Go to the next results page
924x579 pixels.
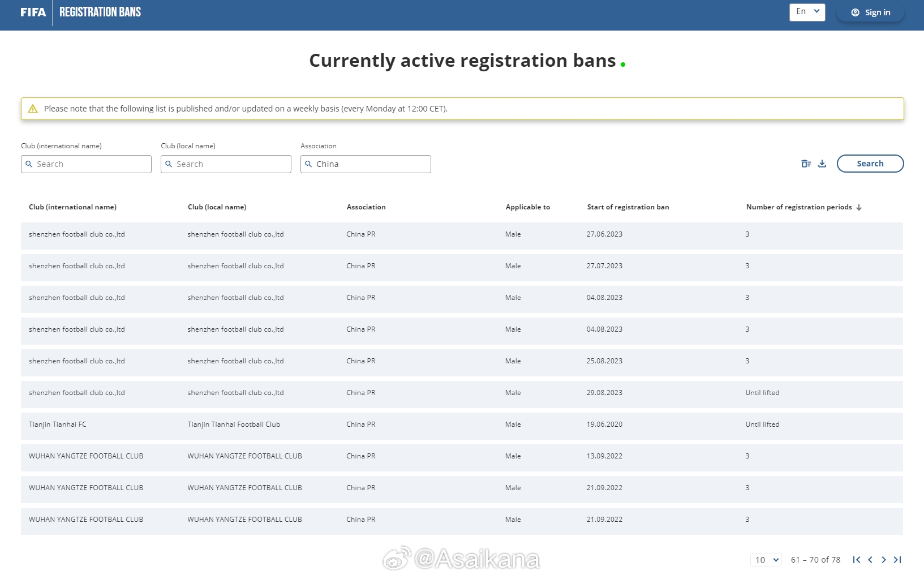point(884,560)
